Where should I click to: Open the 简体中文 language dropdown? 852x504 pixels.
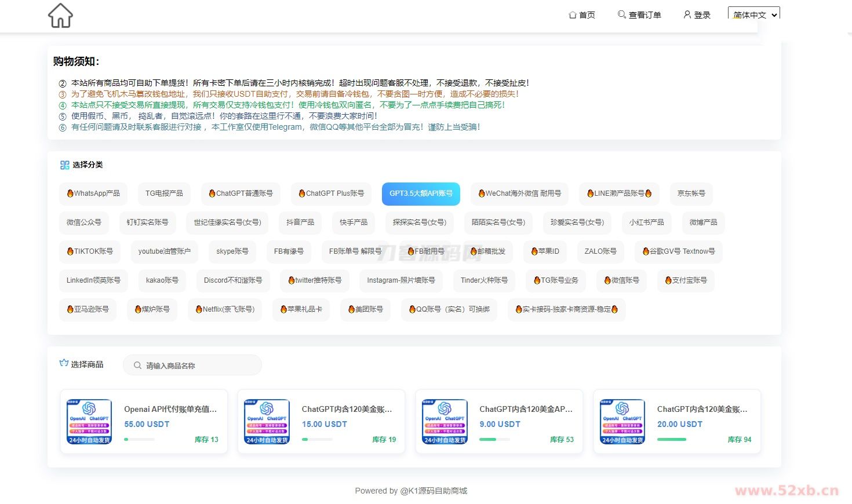pos(753,13)
